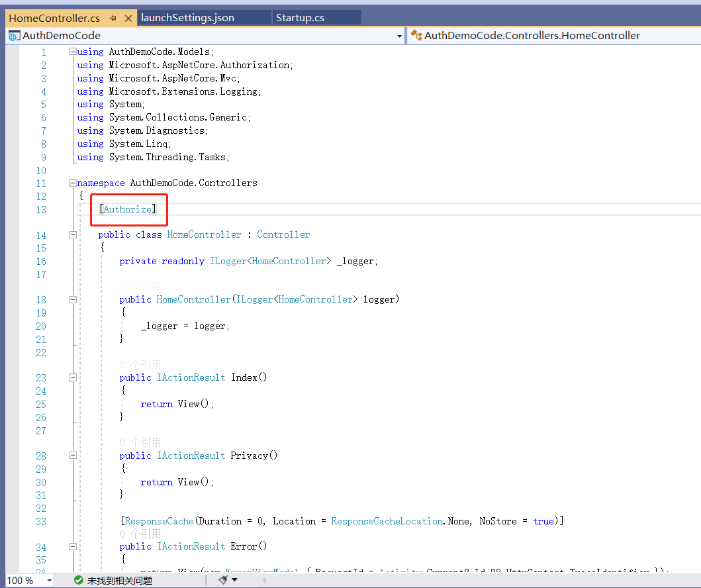Switch to the Startup.cs tab
701x588 pixels.
[x=300, y=18]
